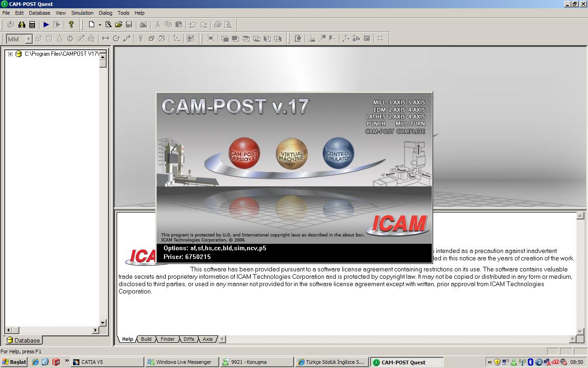Screen dimensions: 588x368
Task: Click the stacked pages icon at toolbar start
Action: (11, 25)
